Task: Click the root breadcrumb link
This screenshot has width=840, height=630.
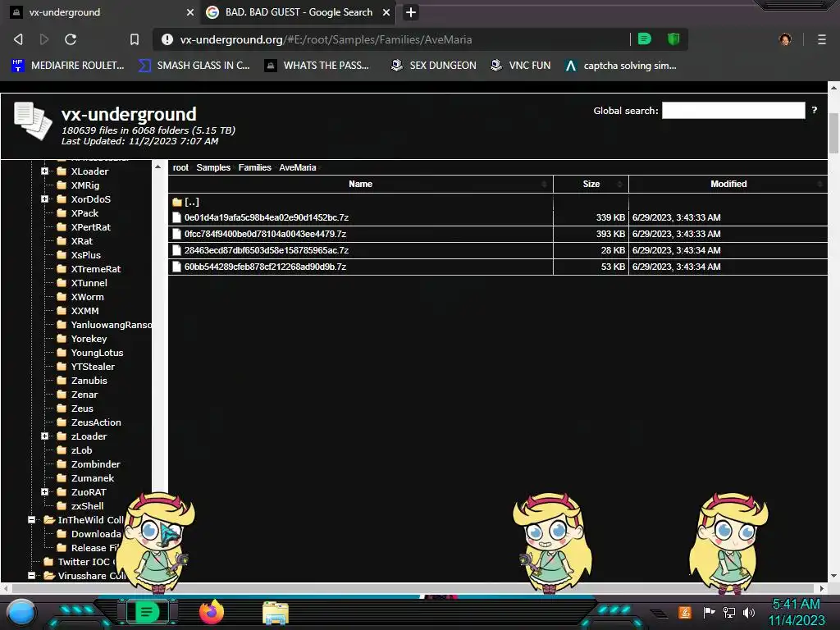Action: tap(180, 167)
